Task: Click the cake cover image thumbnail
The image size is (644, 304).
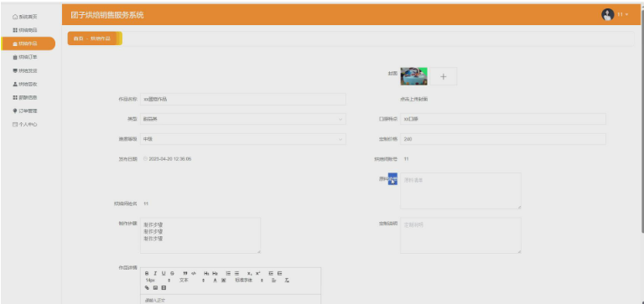Action: pyautogui.click(x=413, y=76)
